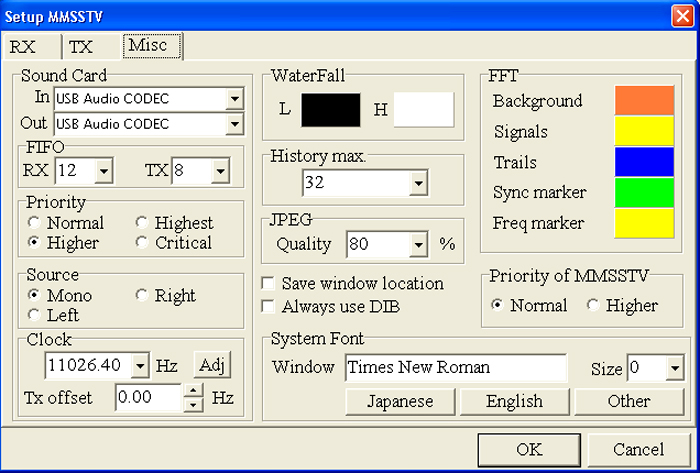Click the Japanese font button
This screenshot has width=700, height=473.
tap(400, 401)
